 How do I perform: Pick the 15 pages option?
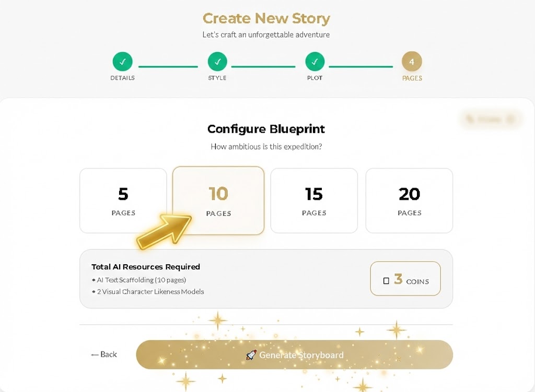pyautogui.click(x=314, y=200)
